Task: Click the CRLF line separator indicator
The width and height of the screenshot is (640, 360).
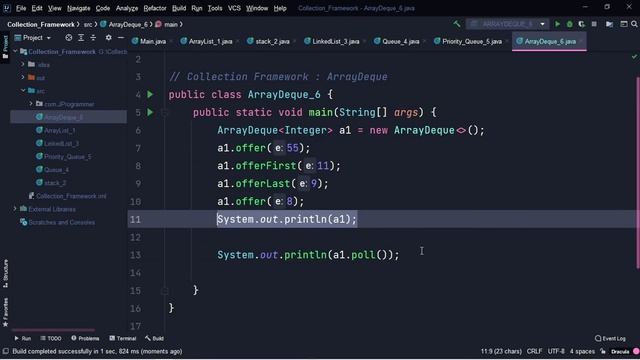Action: coord(534,351)
